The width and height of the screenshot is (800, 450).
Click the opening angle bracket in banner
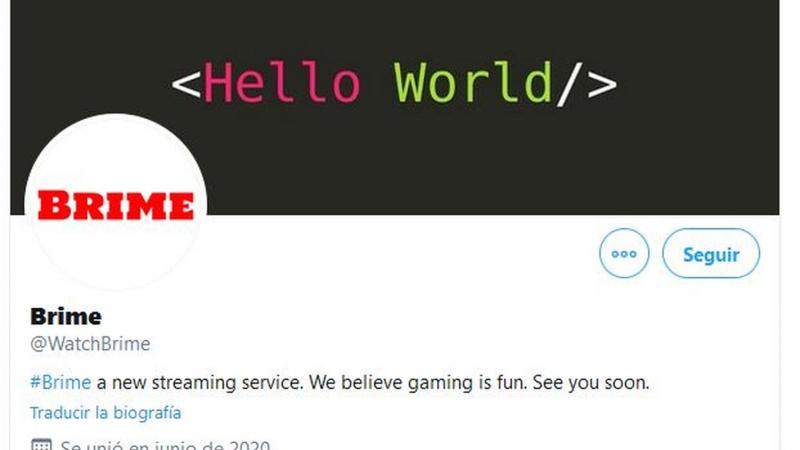pyautogui.click(x=186, y=84)
